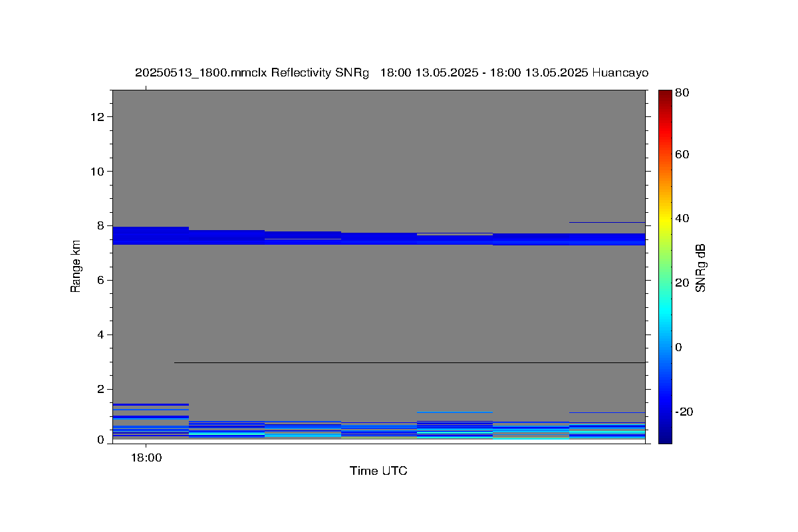Click the '80' value on the colorbar
The height and width of the screenshot is (532, 798).
682,93
